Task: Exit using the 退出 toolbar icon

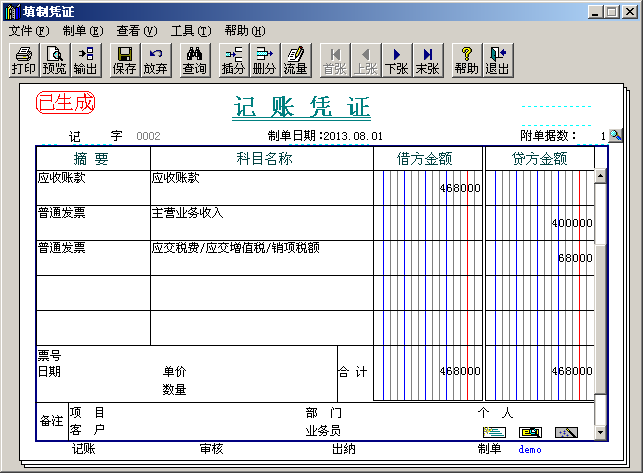Action: click(498, 60)
